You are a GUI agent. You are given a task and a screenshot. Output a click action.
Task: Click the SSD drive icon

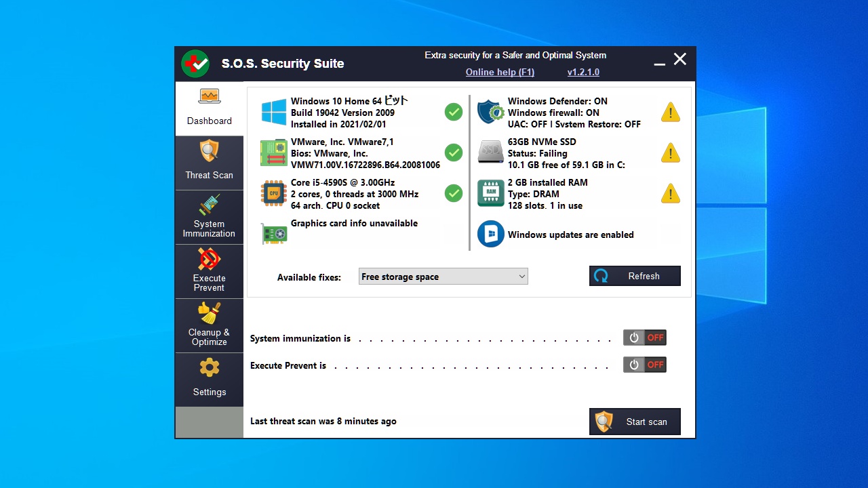(x=490, y=152)
